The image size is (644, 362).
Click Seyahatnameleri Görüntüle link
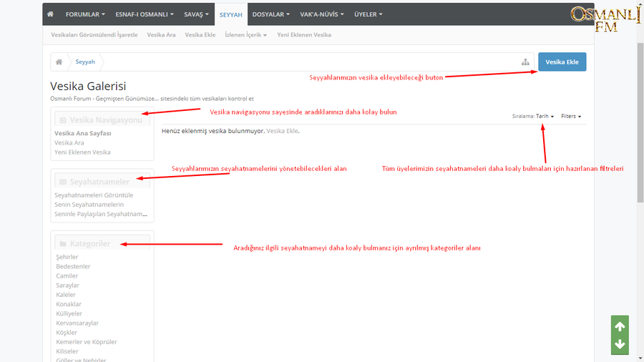click(x=94, y=195)
